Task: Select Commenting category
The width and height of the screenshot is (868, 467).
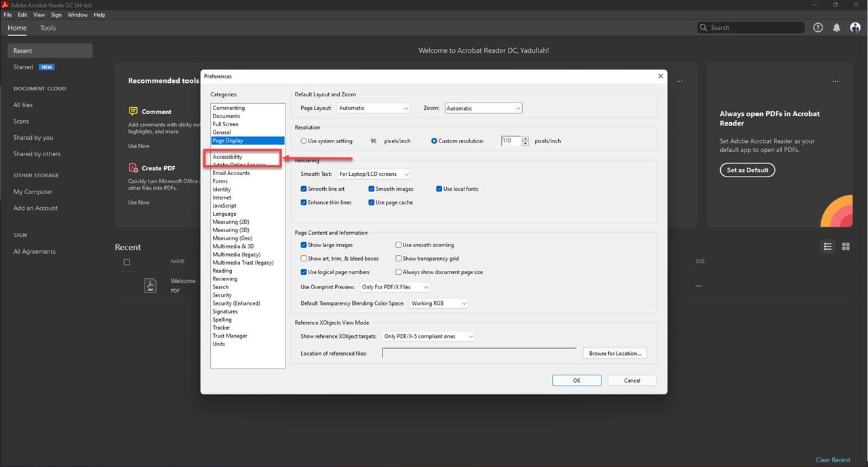Action: pos(229,108)
